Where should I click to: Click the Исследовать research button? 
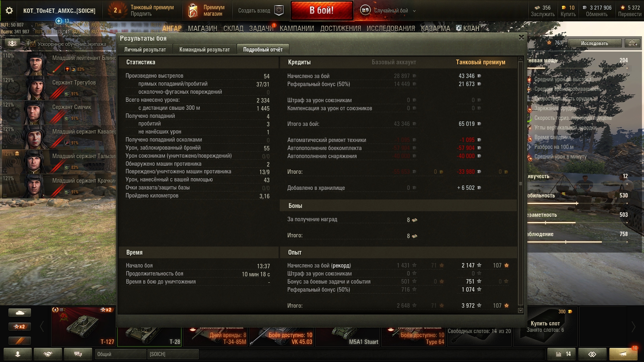click(594, 43)
